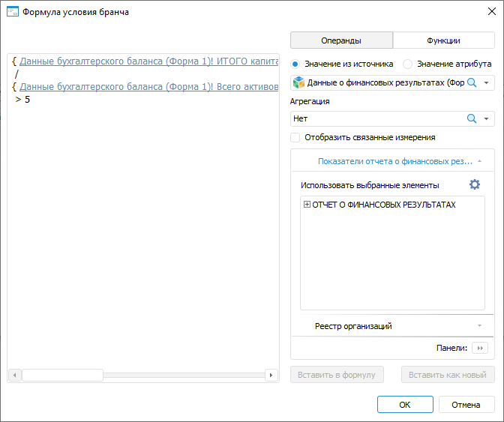This screenshot has height=422, width=504.
Task: Click the search magnifier in the data source field
Action: click(472, 82)
